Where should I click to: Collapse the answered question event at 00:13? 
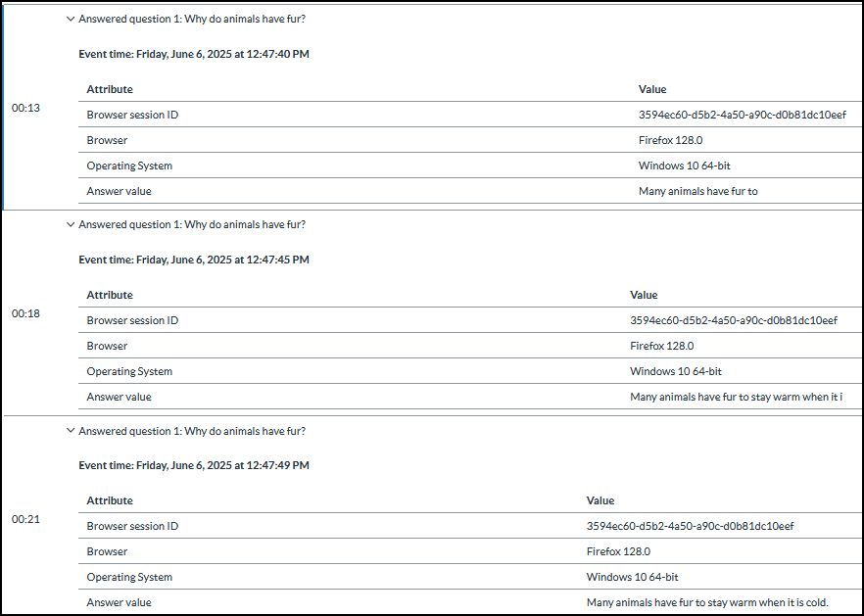coord(70,19)
